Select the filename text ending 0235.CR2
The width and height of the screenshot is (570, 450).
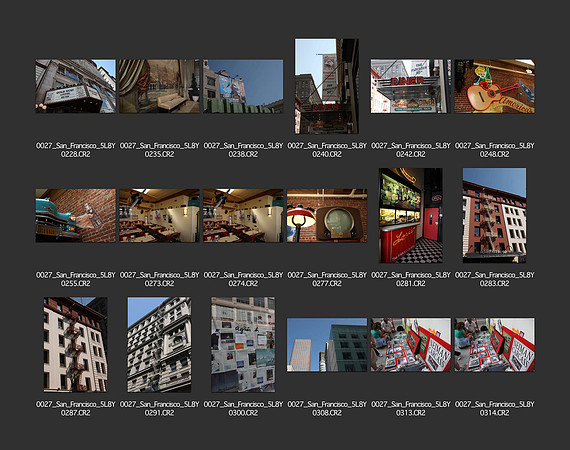pos(159,150)
